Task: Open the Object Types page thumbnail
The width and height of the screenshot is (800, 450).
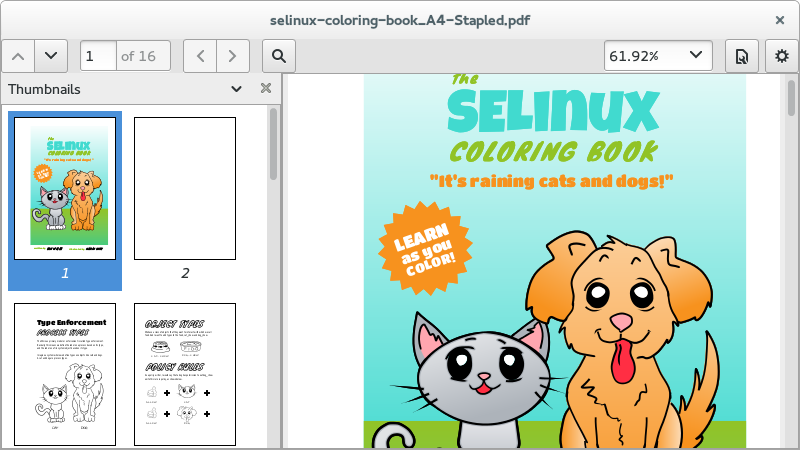Action: [x=185, y=374]
